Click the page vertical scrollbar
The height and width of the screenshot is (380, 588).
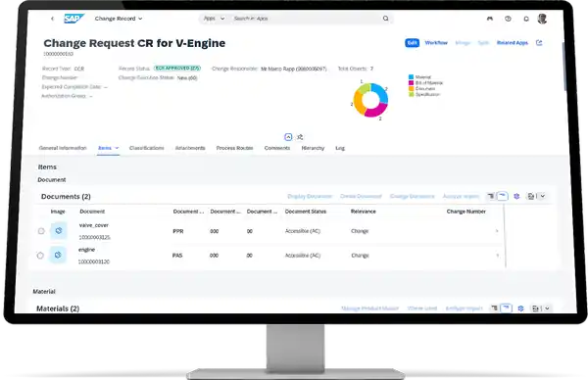click(564, 66)
